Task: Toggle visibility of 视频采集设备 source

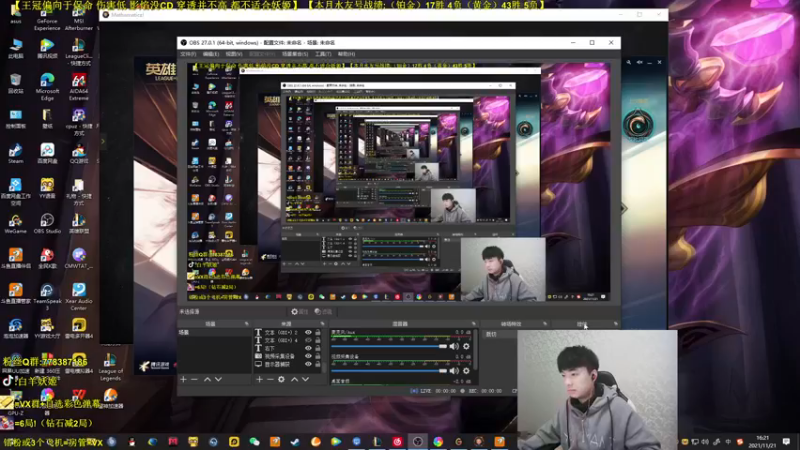Action: pos(308,356)
